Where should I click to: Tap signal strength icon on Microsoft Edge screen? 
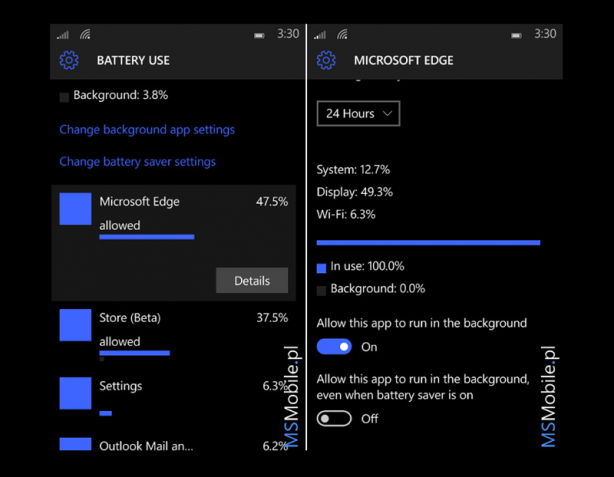(320, 35)
